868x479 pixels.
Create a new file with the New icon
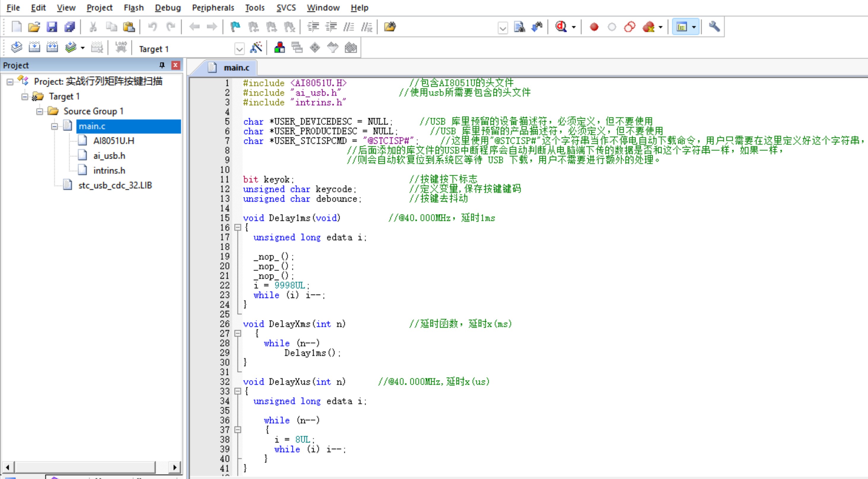point(16,27)
